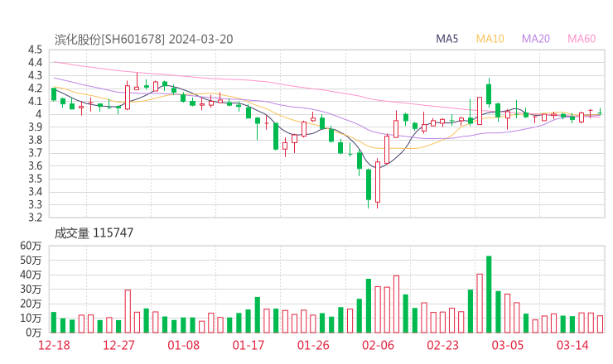Click the 成交量 115747 volume label
Screen dimensions: 613x364
coord(94,233)
